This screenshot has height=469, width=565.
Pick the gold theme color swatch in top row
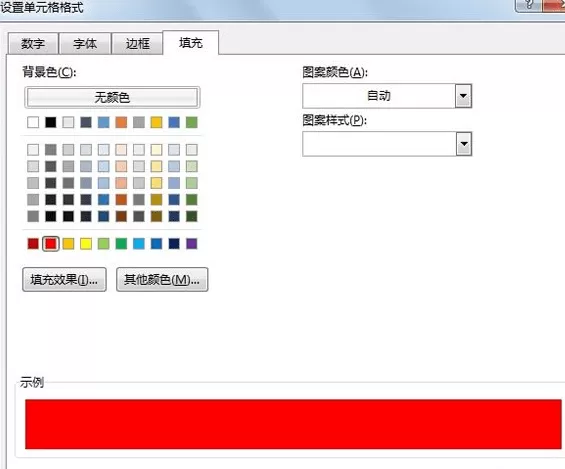pyautogui.click(x=156, y=122)
